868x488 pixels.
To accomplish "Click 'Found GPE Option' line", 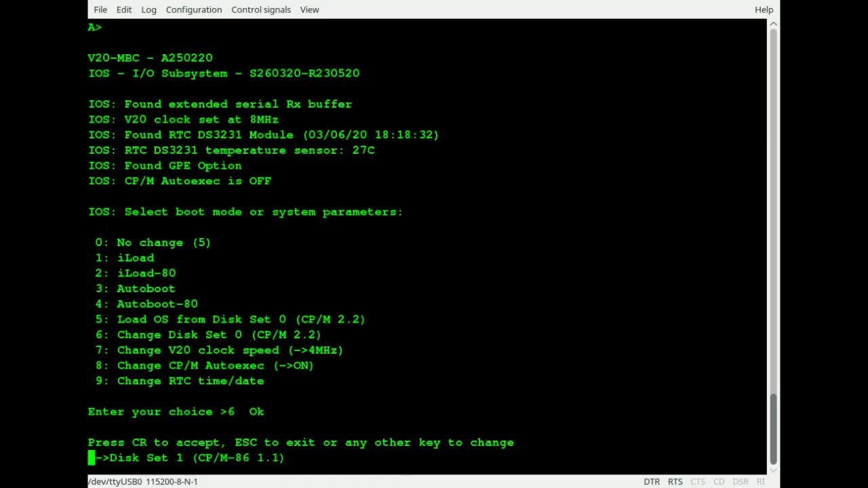I will point(165,165).
